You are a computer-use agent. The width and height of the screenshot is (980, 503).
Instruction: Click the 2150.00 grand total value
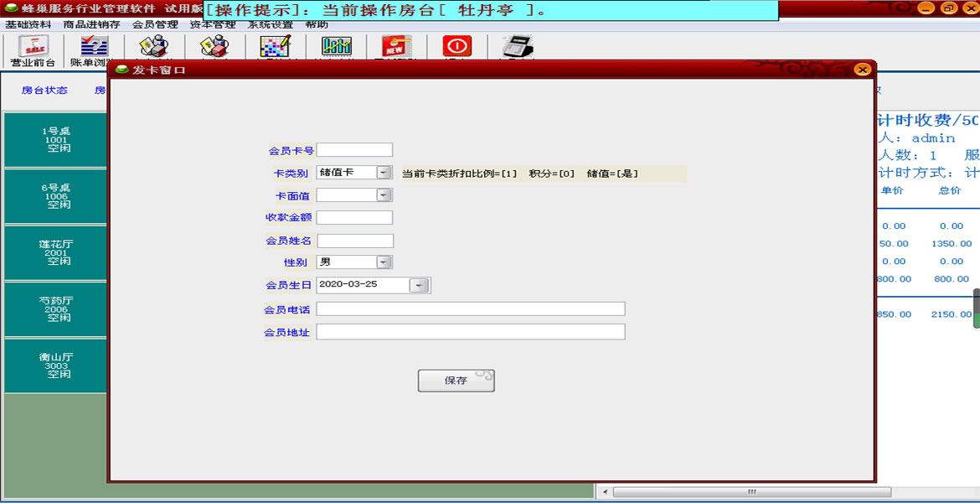(952, 314)
